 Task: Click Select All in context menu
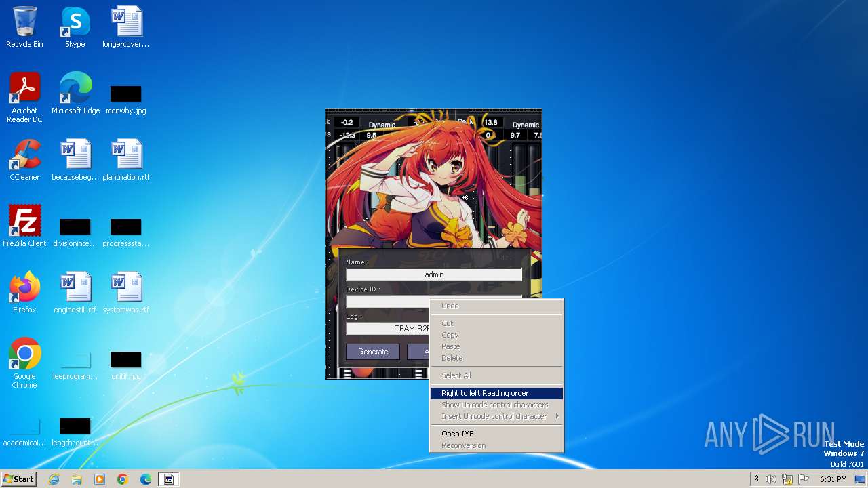coord(496,375)
